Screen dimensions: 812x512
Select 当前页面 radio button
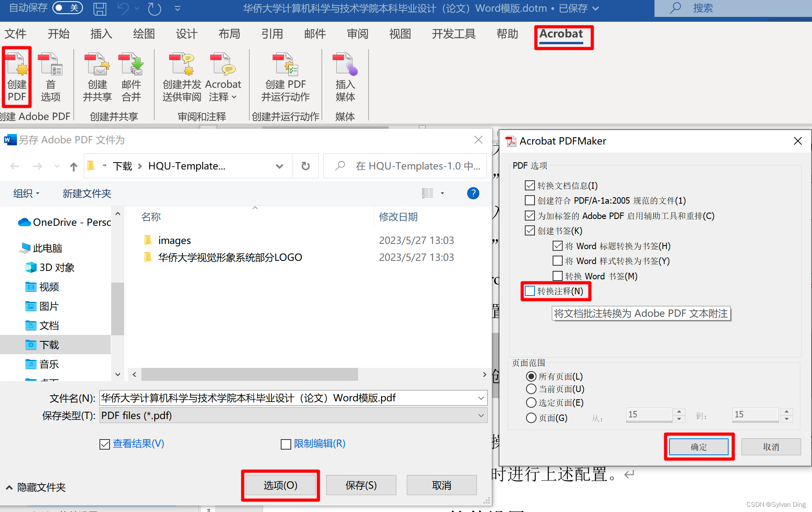(x=531, y=389)
